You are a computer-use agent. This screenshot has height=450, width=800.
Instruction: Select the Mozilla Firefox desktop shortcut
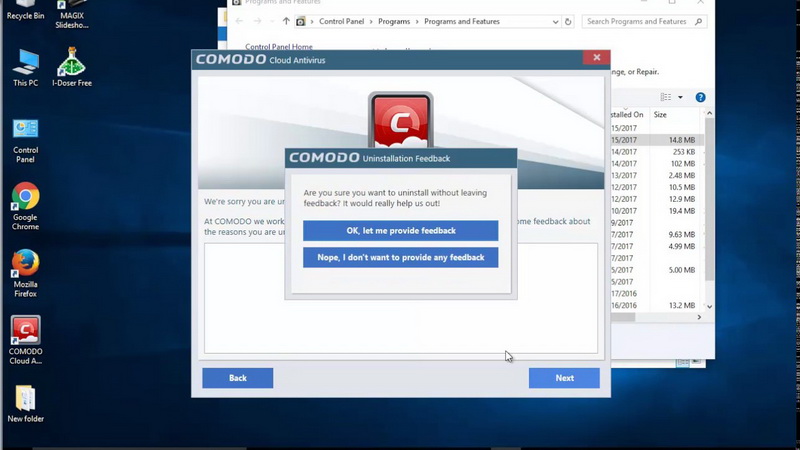(x=26, y=273)
